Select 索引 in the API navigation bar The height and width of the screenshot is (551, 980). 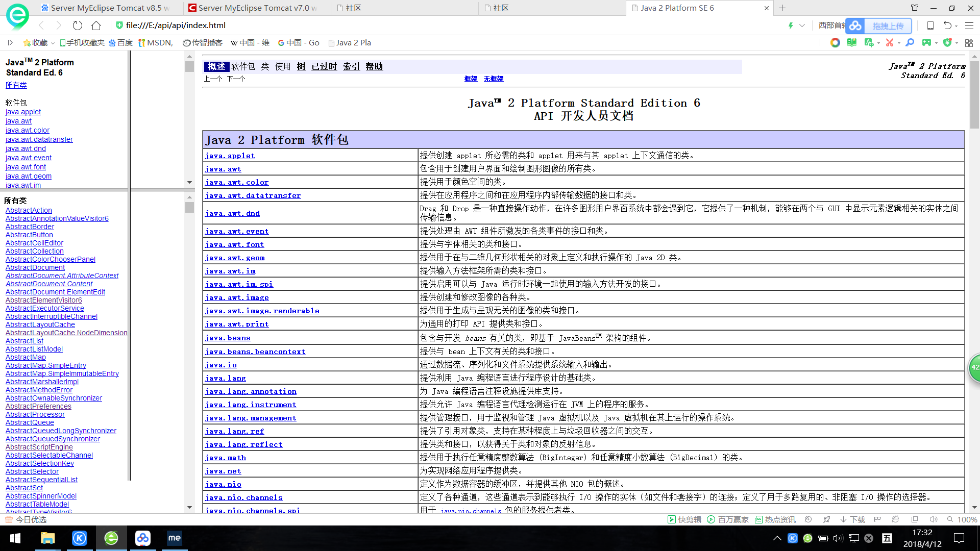pos(351,66)
